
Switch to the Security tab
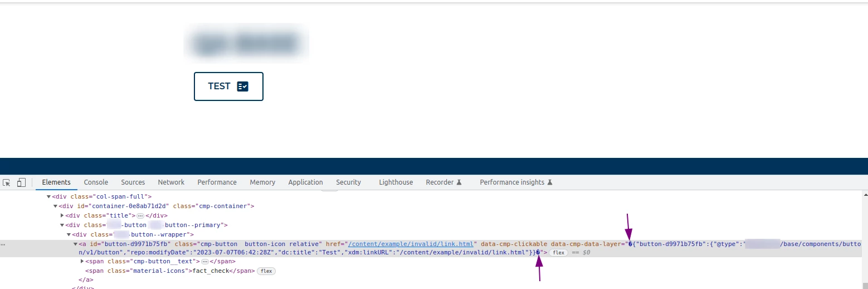click(x=348, y=182)
